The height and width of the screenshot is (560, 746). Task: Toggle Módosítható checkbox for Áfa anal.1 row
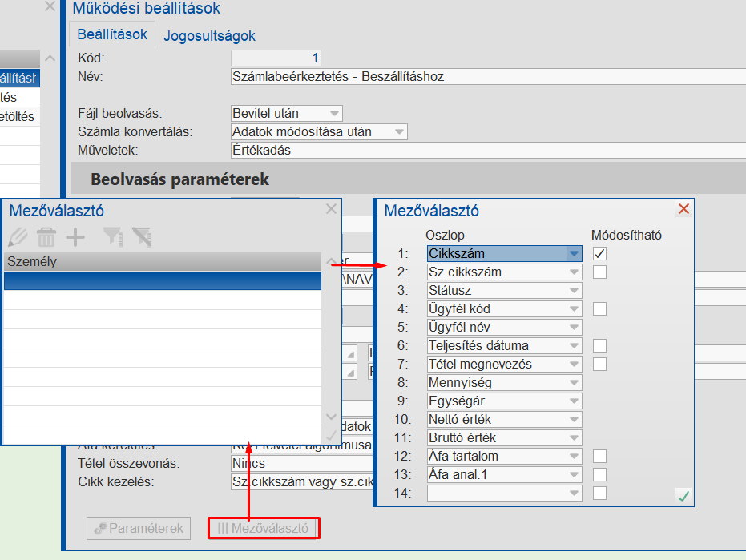pos(599,475)
